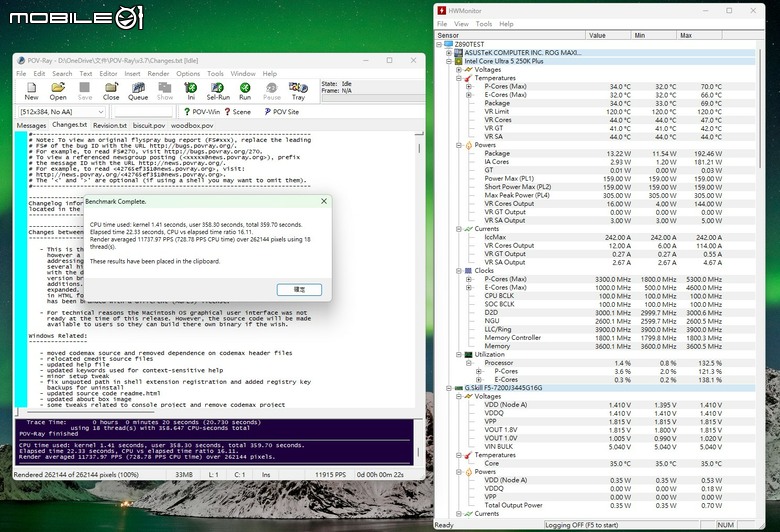Start rendering with the Run icon
The width and height of the screenshot is (780, 532).
pos(245,91)
